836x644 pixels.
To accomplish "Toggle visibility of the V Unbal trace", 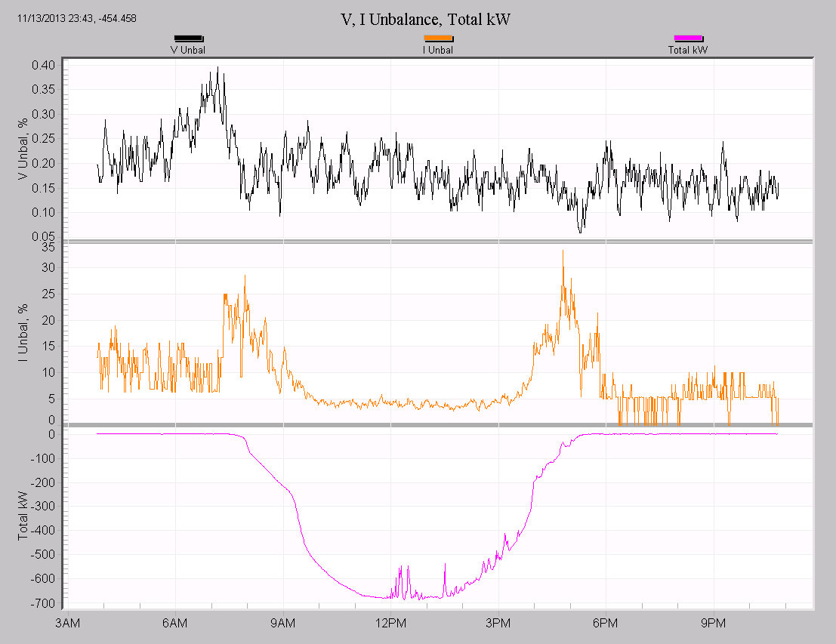I will pyautogui.click(x=189, y=38).
